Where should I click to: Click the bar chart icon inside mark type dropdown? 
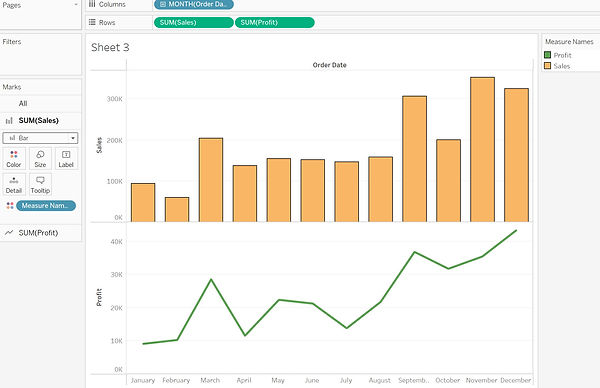[12, 138]
